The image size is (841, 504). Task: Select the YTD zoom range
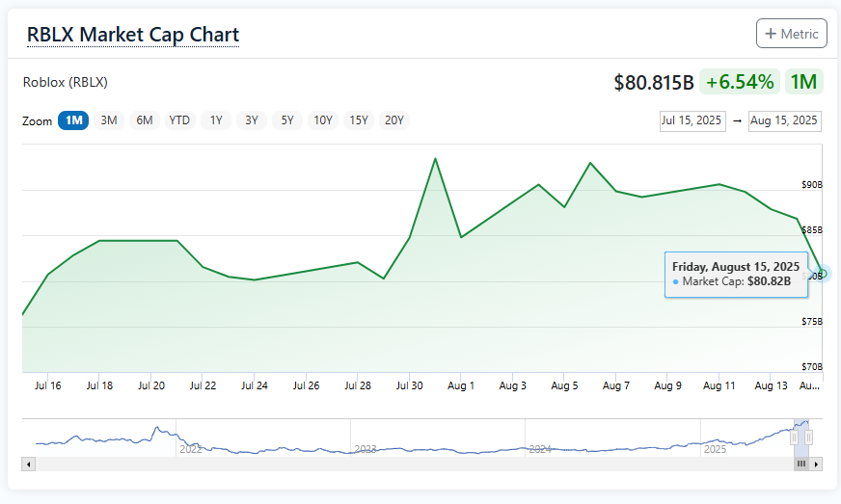tap(179, 120)
